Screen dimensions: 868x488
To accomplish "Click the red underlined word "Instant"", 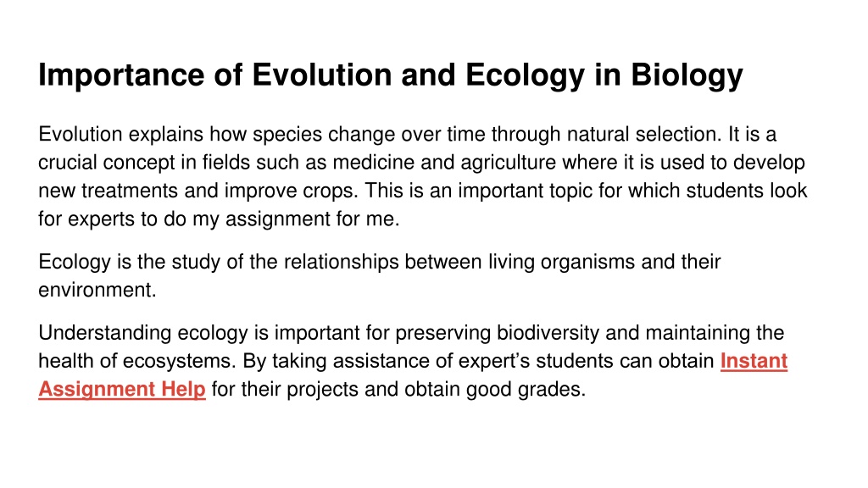I will click(x=754, y=361).
